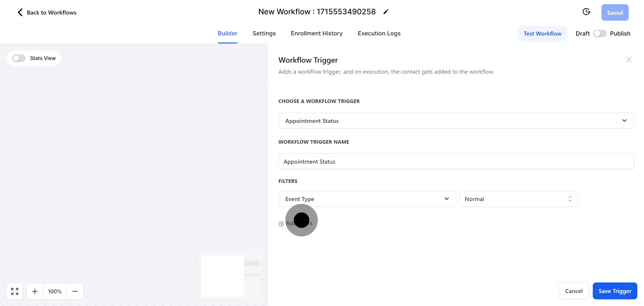Viewport: 644px width, 306px height.
Task: Click the back arrow to Workflows
Action: point(20,12)
